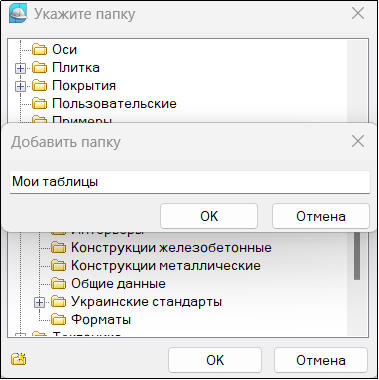Select Украинские стандарты in the tree
379x380 pixels.
tap(146, 302)
